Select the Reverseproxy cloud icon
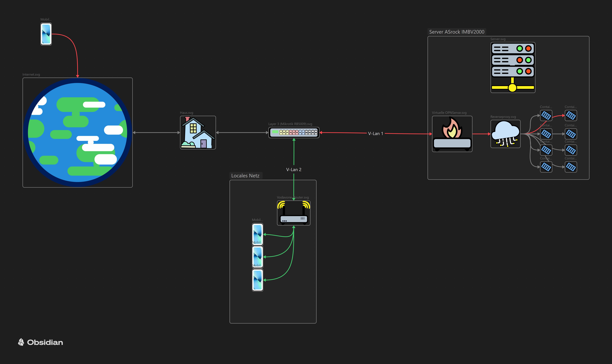This screenshot has width=612, height=364. click(505, 134)
